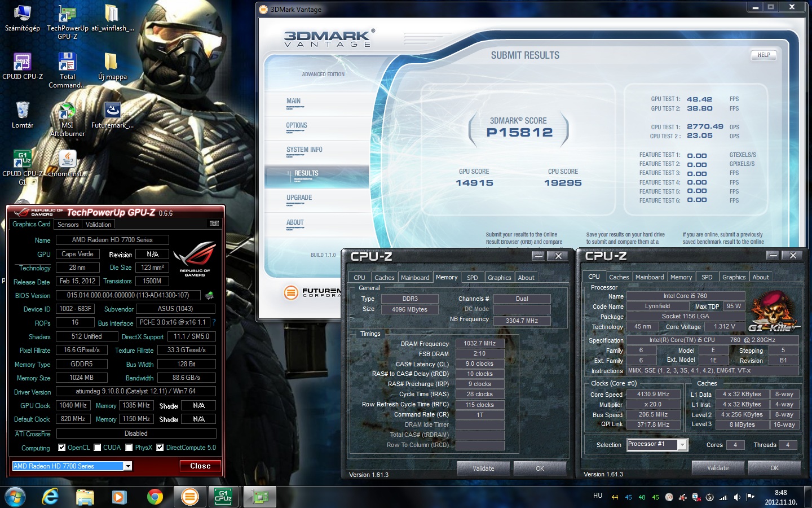This screenshot has width=812, height=508.
Task: Open TechPowerUp GPU-Z desktop shortcut
Action: pyautogui.click(x=67, y=23)
